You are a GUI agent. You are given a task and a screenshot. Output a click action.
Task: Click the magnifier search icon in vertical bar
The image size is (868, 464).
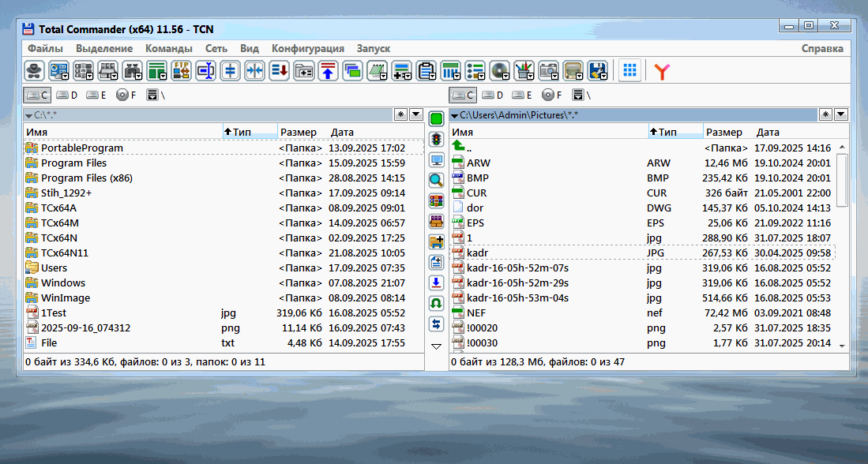[x=436, y=180]
